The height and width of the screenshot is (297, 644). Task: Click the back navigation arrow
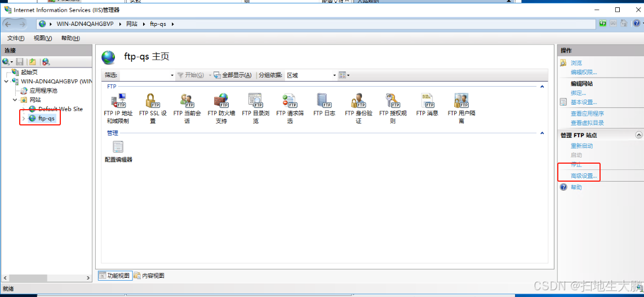[x=10, y=24]
